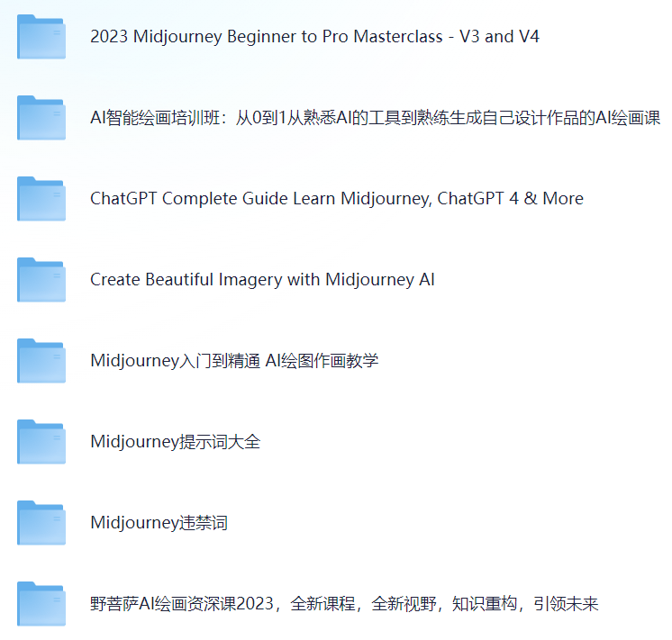Click the Midjourney提示词大全 folder name

175,442
